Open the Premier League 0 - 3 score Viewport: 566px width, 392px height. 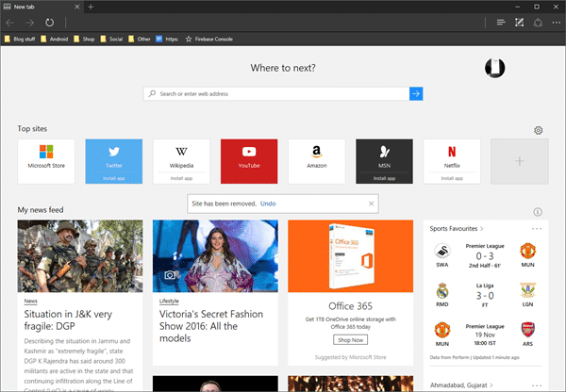[x=485, y=256]
